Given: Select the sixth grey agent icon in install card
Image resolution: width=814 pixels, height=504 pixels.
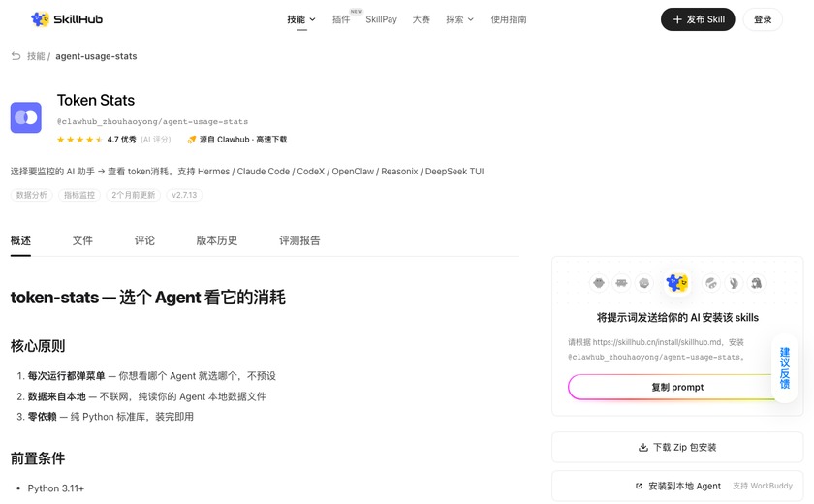Looking at the screenshot, I should [734, 283].
